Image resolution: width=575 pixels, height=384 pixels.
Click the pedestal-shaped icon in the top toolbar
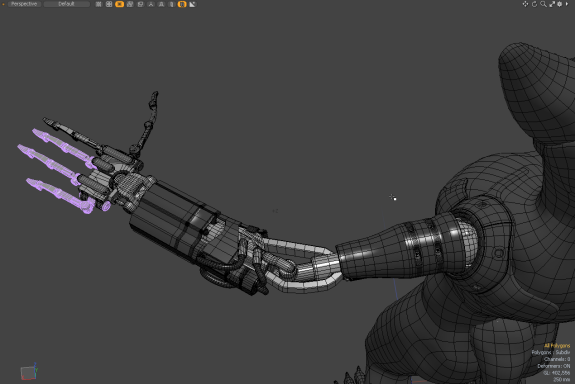coord(161,4)
